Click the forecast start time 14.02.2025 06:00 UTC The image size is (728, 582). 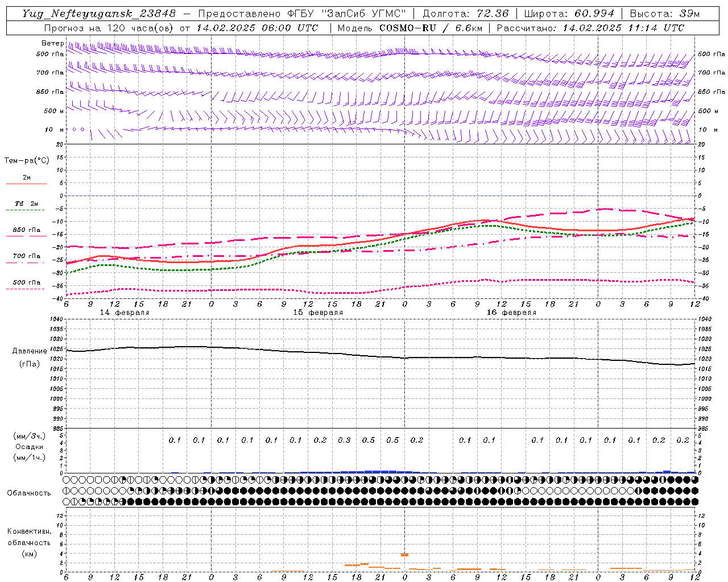(x=257, y=28)
